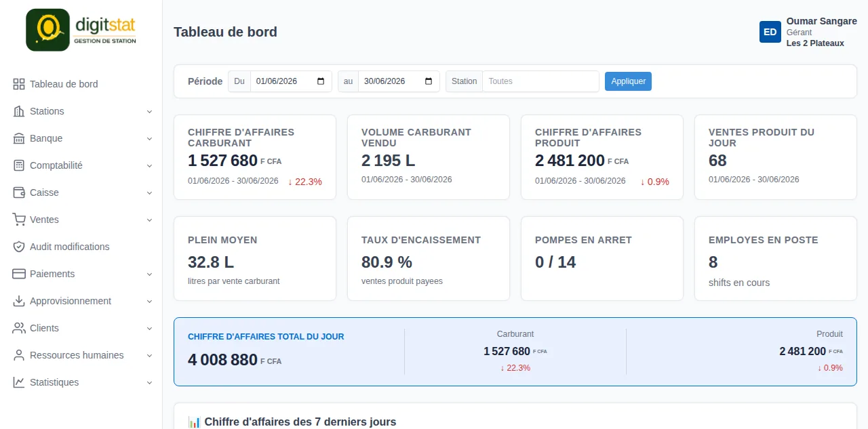Expand the Clients menu chevron
The width and height of the screenshot is (868, 429).
point(150,328)
